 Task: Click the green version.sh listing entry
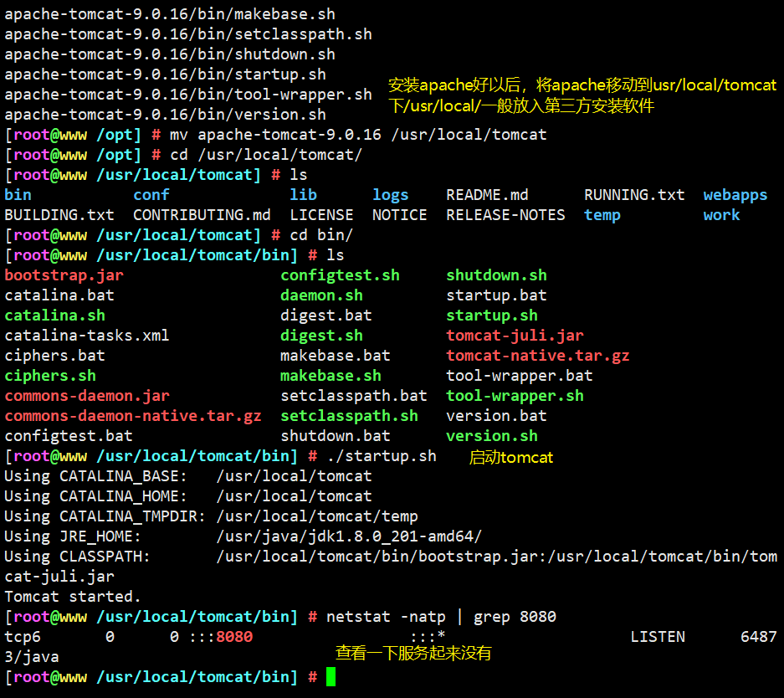(x=491, y=436)
